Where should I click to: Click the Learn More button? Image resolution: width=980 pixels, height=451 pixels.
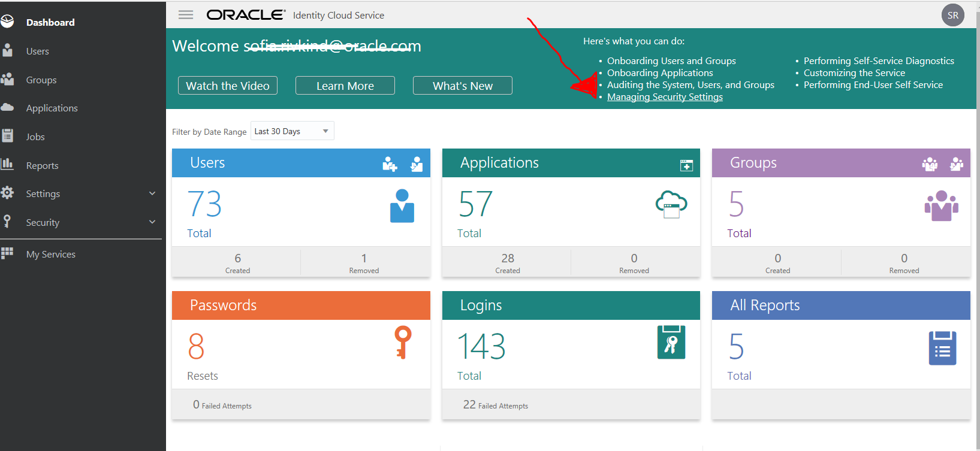(345, 86)
